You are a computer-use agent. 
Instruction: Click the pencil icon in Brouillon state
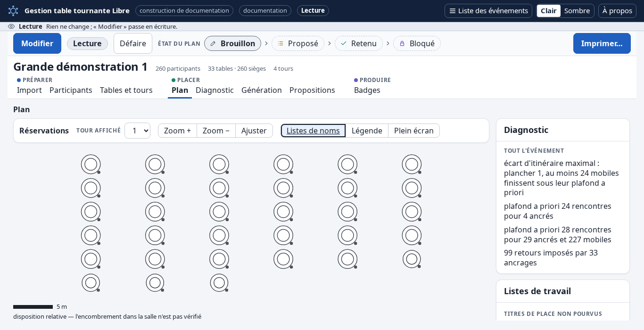pos(213,43)
